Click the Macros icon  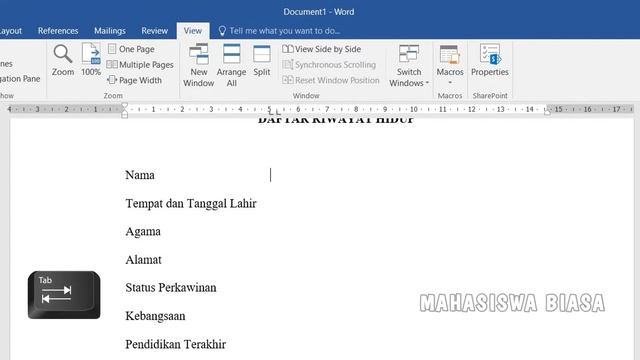450,55
